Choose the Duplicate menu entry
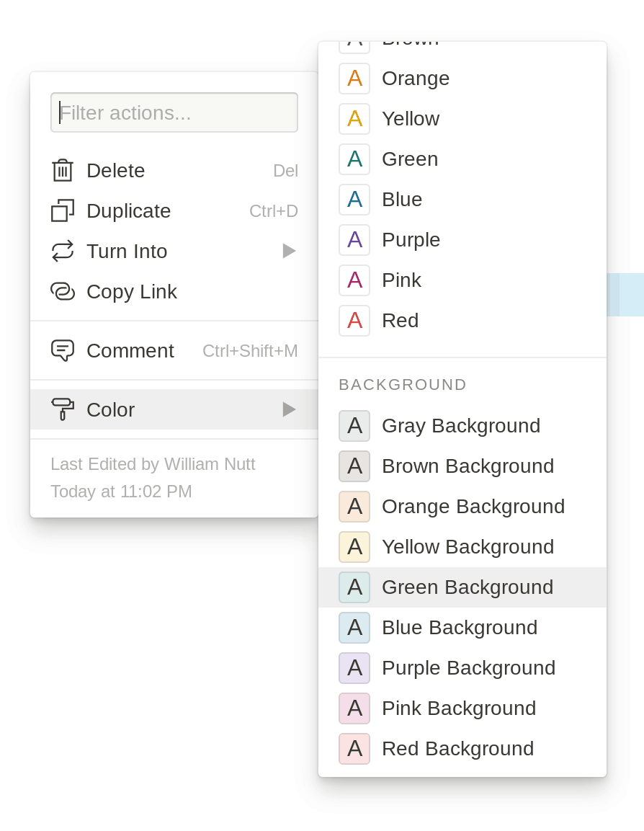644x831 pixels. click(128, 211)
